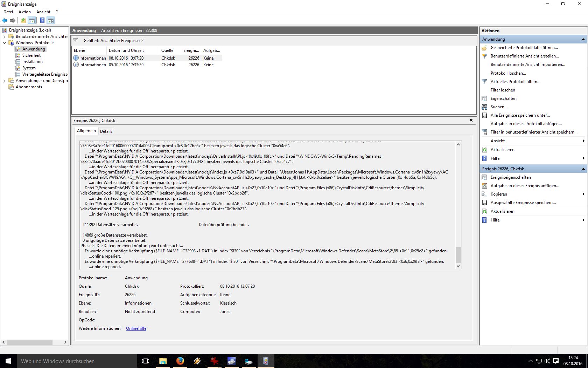Screen dimensions: 588x368
Task: Click the Up one level toolbar icon
Action: point(23,21)
